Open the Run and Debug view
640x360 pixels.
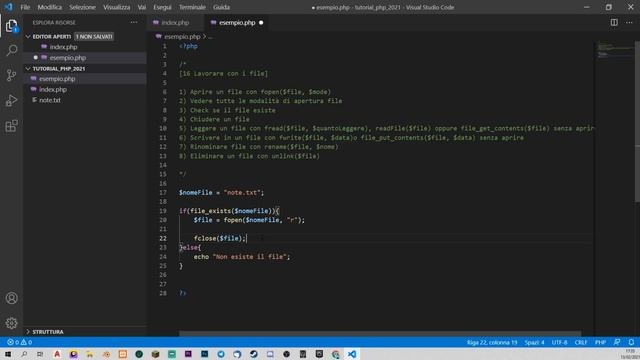point(11,100)
